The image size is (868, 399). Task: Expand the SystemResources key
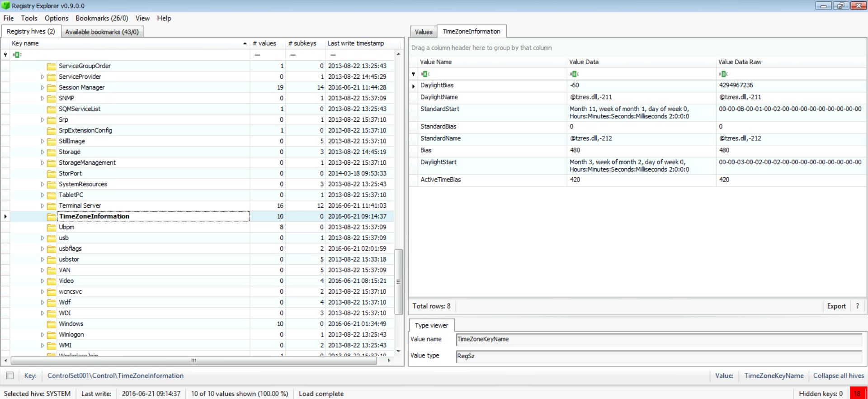pos(42,185)
